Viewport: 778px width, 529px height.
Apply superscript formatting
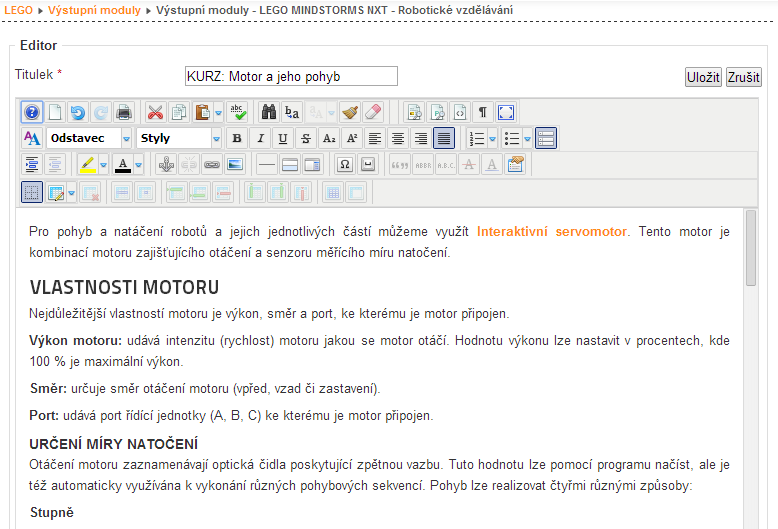(352, 138)
